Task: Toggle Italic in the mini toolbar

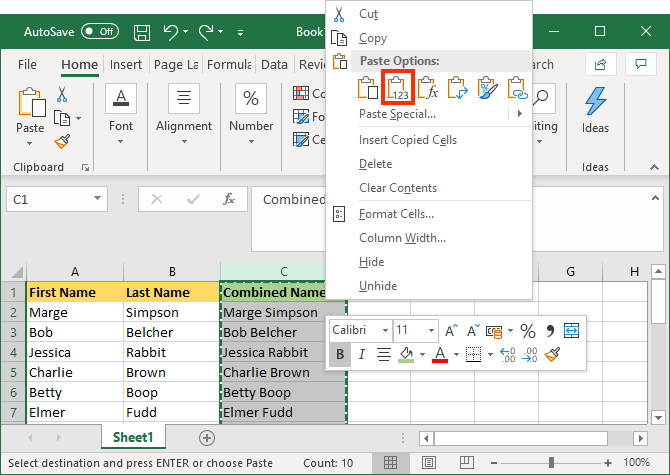Action: [x=361, y=354]
